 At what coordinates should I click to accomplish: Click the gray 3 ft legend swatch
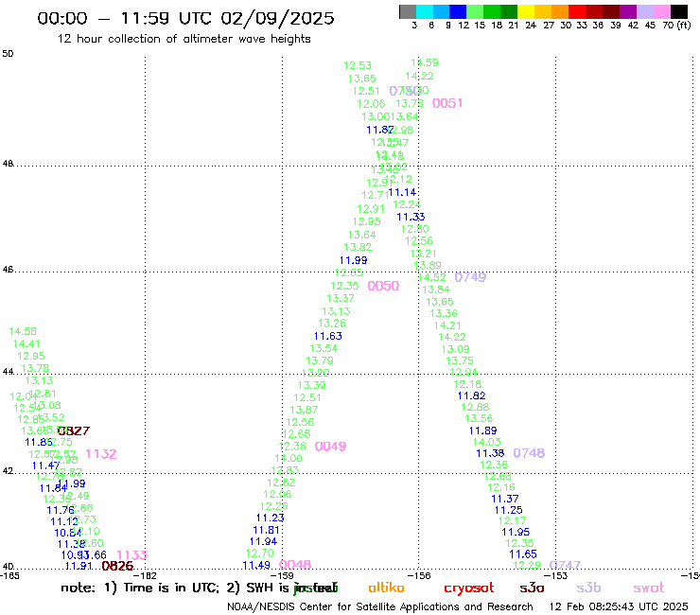click(x=408, y=11)
